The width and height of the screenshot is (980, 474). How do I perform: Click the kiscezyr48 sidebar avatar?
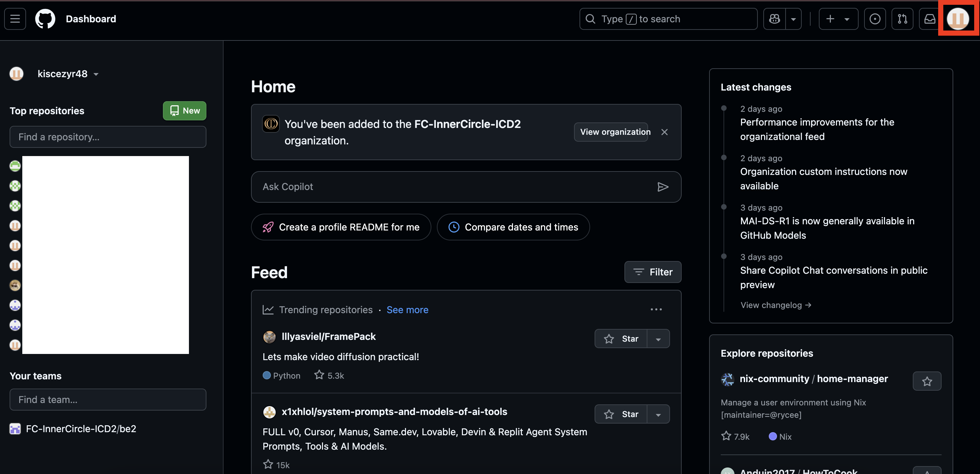click(16, 73)
